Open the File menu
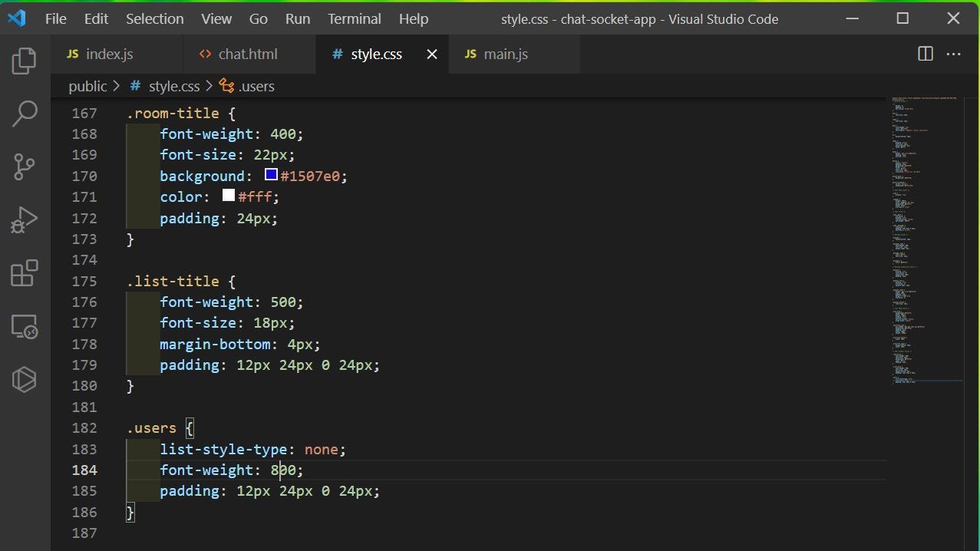The height and width of the screenshot is (551, 980). [56, 18]
